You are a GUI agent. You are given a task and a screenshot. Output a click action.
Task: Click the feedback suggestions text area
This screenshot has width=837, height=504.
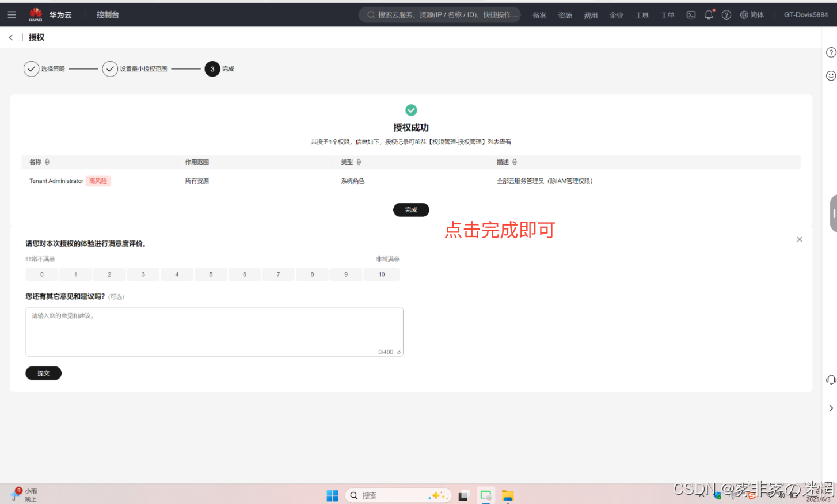214,332
